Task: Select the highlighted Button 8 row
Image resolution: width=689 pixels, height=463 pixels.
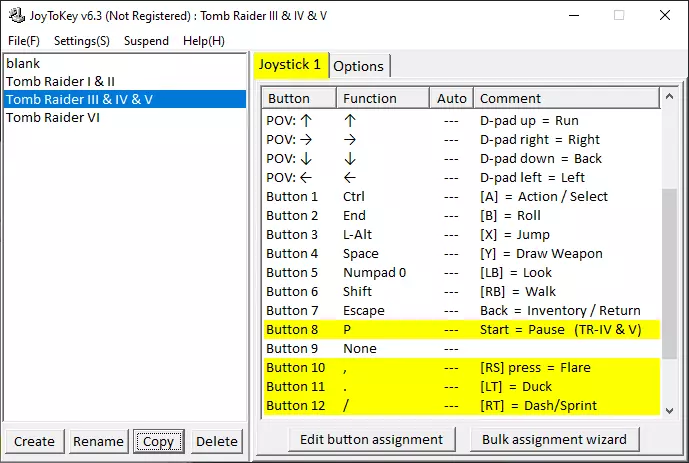Action: click(x=461, y=329)
